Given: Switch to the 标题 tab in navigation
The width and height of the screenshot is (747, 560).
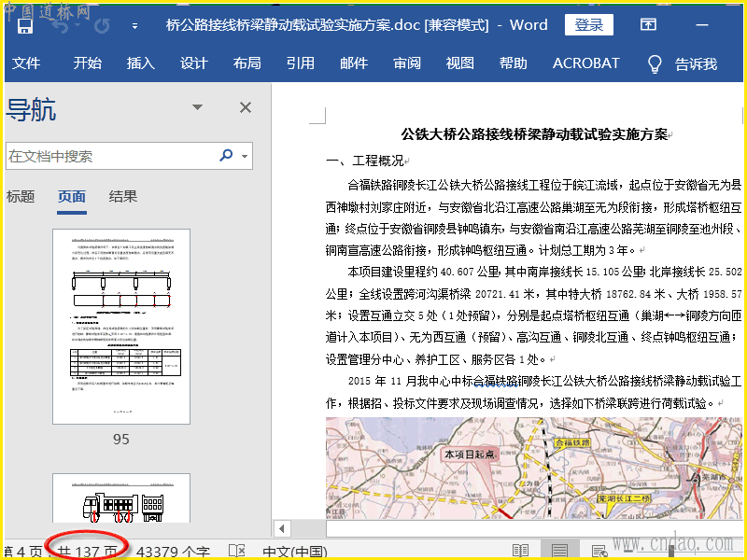Looking at the screenshot, I should (21, 196).
